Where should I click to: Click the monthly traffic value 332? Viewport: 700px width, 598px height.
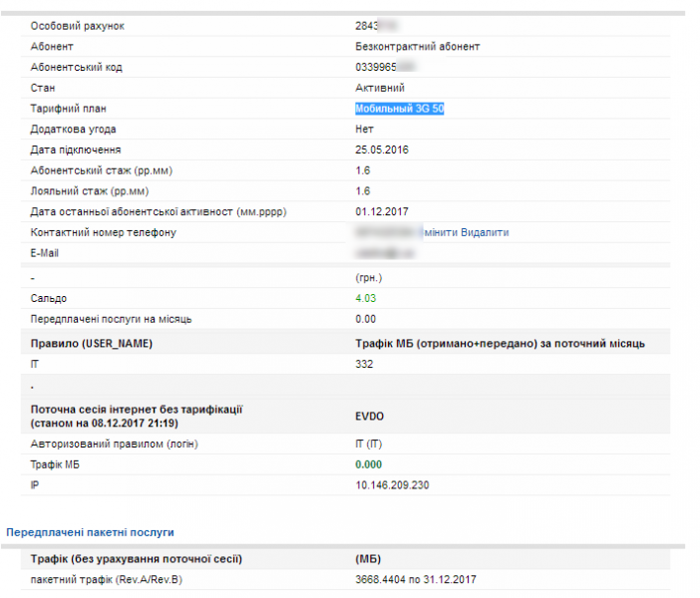364,365
